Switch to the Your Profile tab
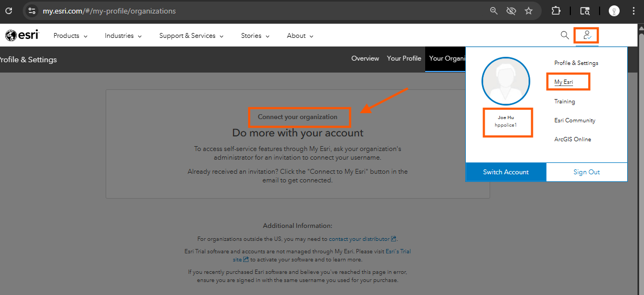This screenshot has width=644, height=295. 404,58
